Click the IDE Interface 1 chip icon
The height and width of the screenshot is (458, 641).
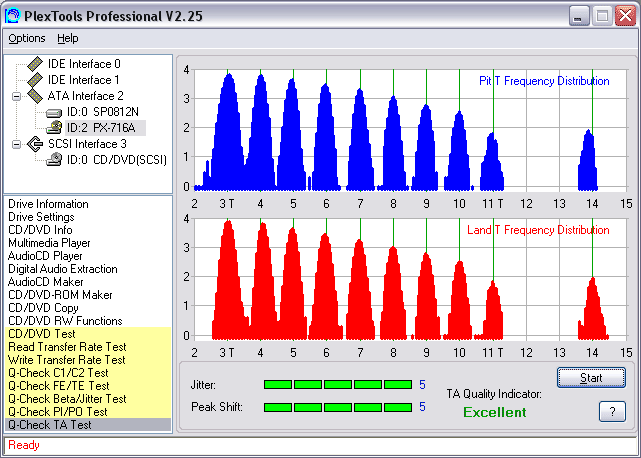[35, 80]
